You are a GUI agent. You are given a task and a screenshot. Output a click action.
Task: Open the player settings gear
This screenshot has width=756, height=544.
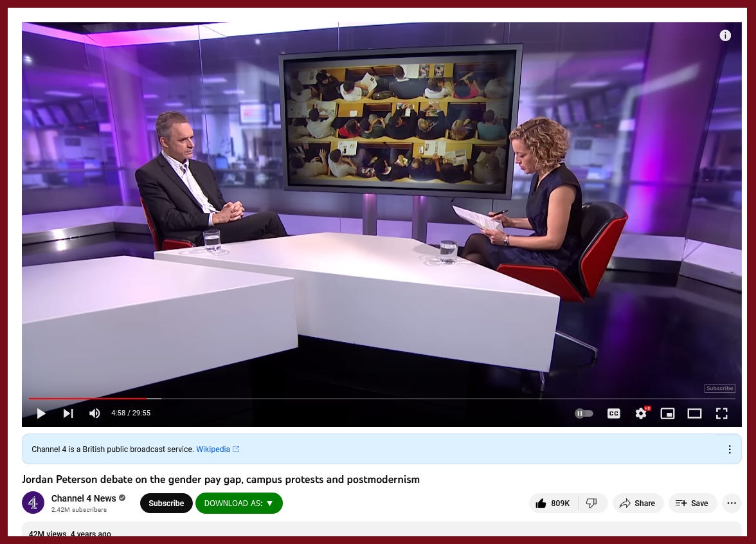[x=642, y=413]
